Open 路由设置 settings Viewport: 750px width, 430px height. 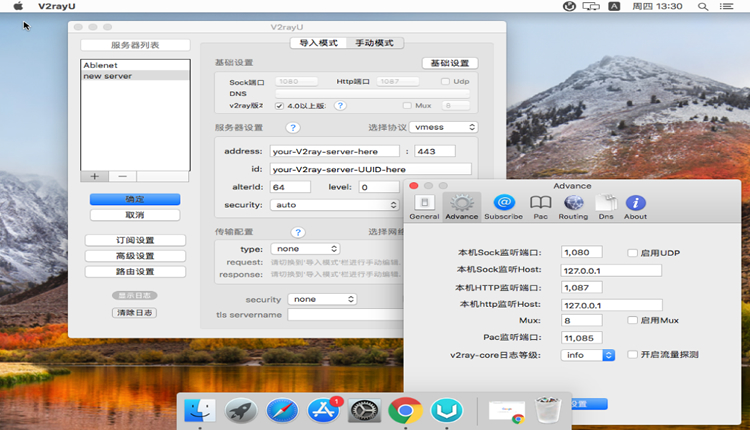135,272
